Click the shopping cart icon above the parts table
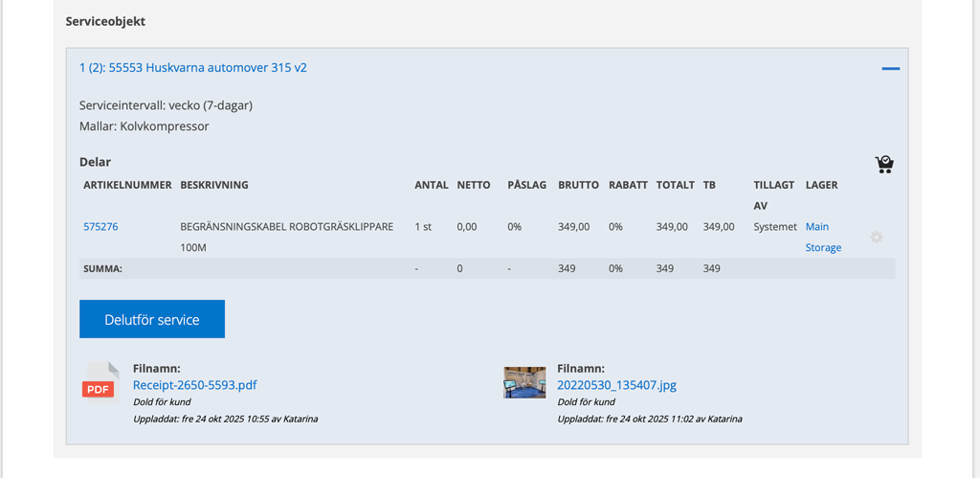This screenshot has width=980, height=478. click(883, 164)
